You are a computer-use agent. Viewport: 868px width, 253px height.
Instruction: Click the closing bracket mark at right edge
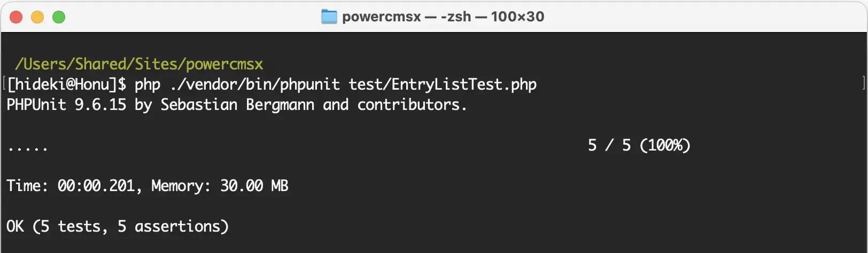[864, 83]
